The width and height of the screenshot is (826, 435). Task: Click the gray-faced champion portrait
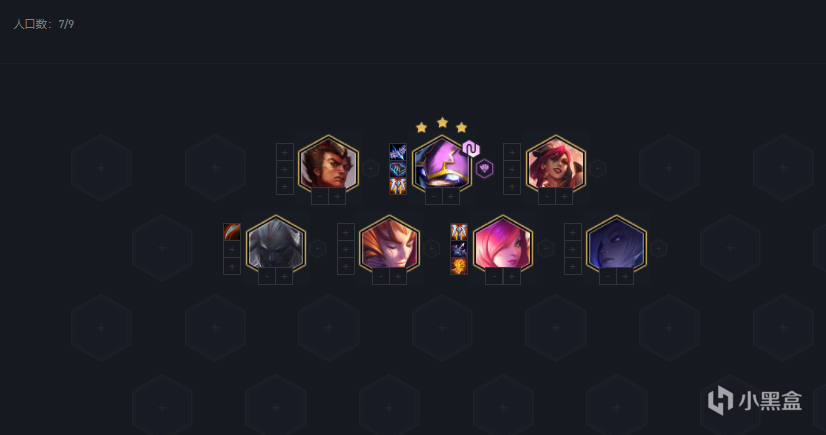coord(276,245)
